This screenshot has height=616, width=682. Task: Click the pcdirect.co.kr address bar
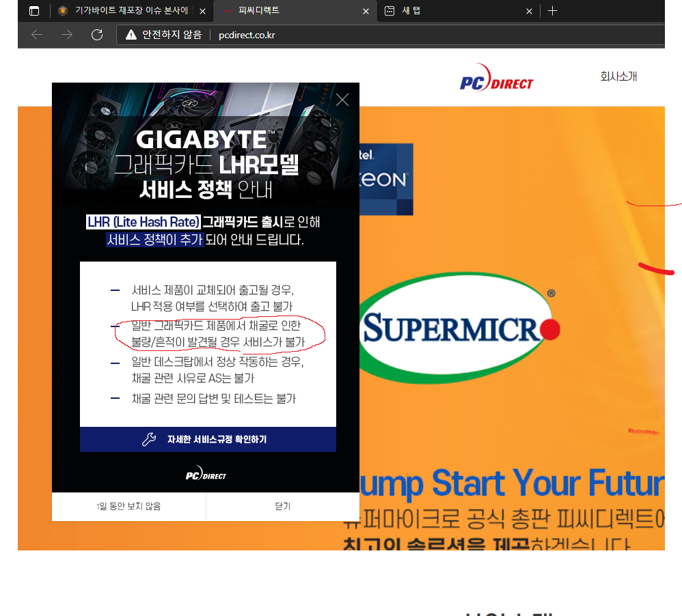click(x=410, y=35)
